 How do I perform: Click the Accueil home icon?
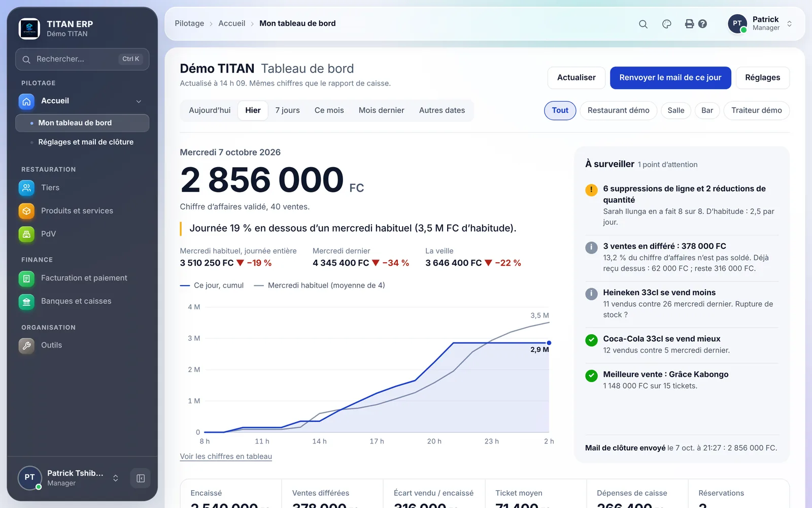coord(27,101)
